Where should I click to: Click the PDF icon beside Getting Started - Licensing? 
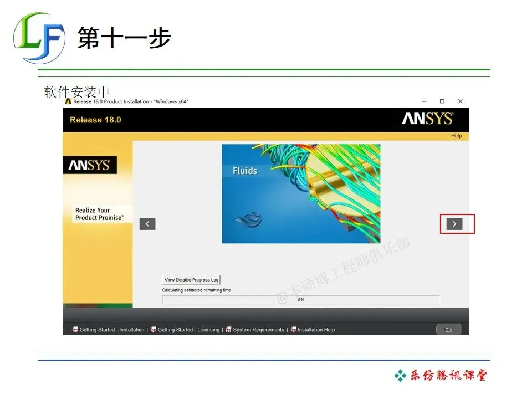point(153,329)
